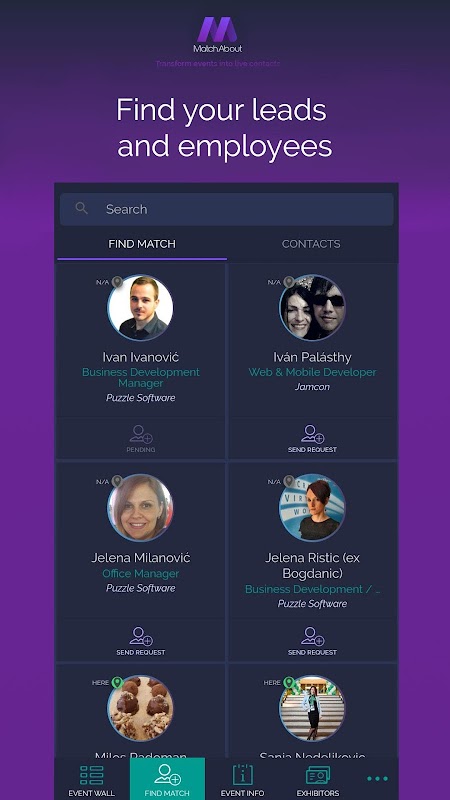Image resolution: width=450 pixels, height=800 pixels.
Task: Select the FIND MATCH tab
Action: pyautogui.click(x=142, y=244)
